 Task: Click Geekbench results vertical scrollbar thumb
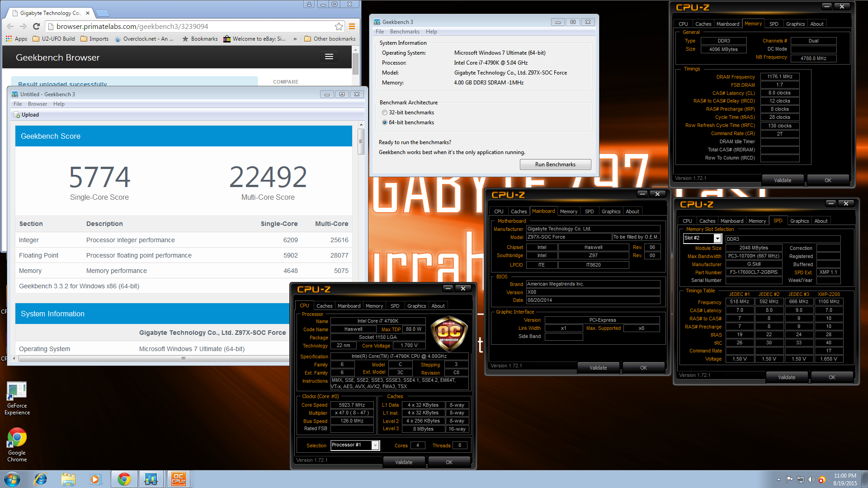pos(361,141)
